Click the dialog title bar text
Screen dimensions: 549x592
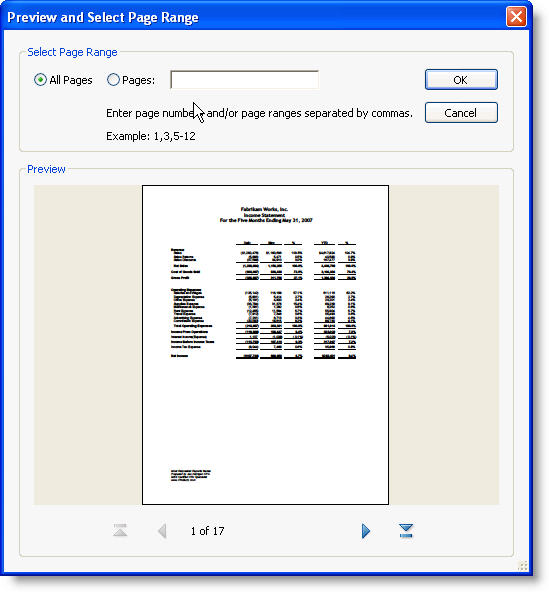(x=103, y=17)
